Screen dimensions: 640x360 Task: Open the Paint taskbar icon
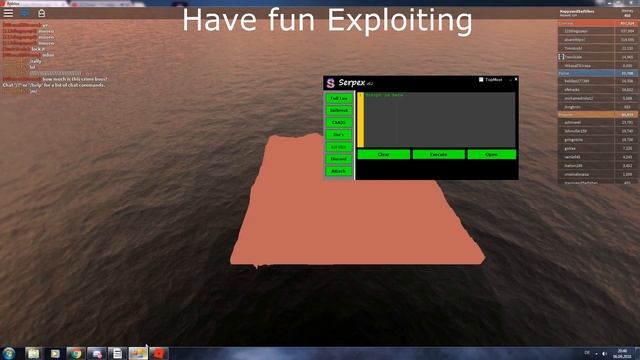(138, 353)
